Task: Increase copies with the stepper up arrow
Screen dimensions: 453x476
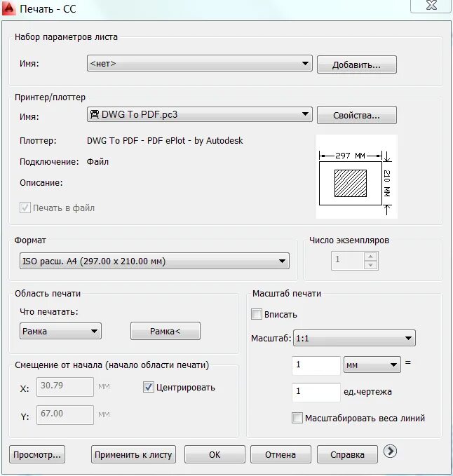Action: (370, 257)
